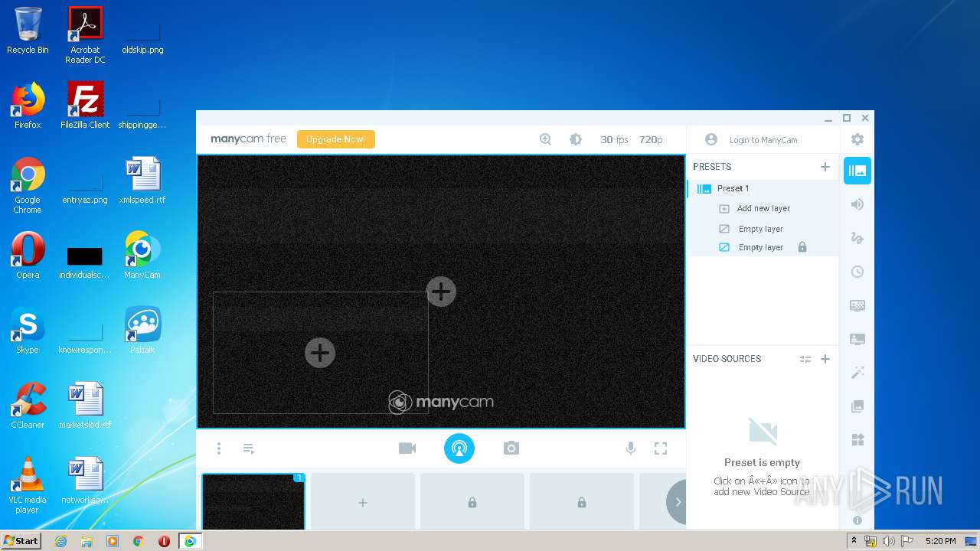Open Opera from the taskbar
Image resolution: width=980 pixels, height=551 pixels.
click(x=164, y=541)
